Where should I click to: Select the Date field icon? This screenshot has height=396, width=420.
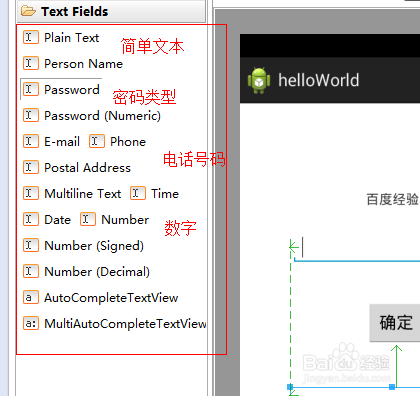click(31, 219)
